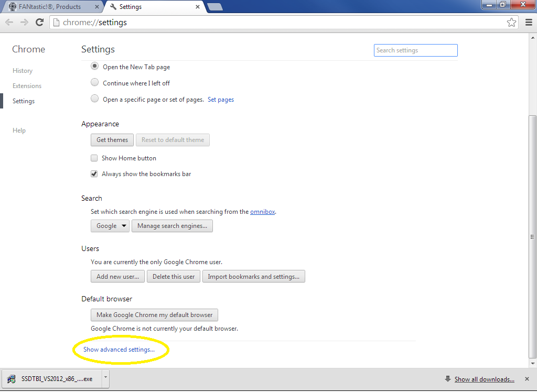Select Open a specific page or set of pages
This screenshot has height=392, width=537.
(x=94, y=99)
